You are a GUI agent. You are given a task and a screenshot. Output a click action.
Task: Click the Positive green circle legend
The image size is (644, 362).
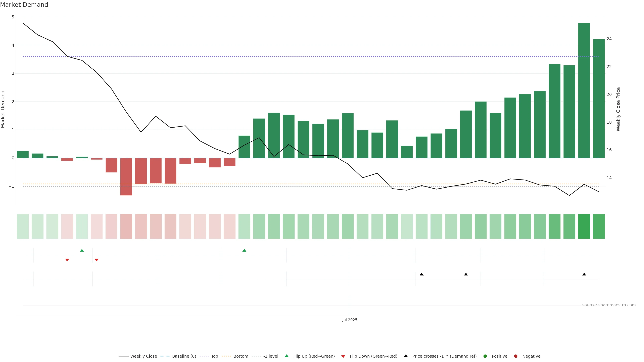(485, 356)
